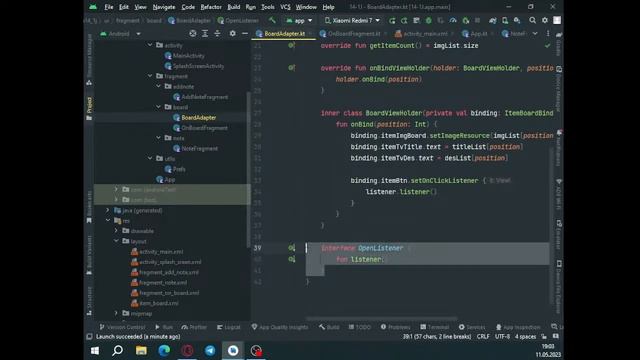Switch to App.kt editor tab
The width and height of the screenshot is (640, 360).
coord(478,33)
